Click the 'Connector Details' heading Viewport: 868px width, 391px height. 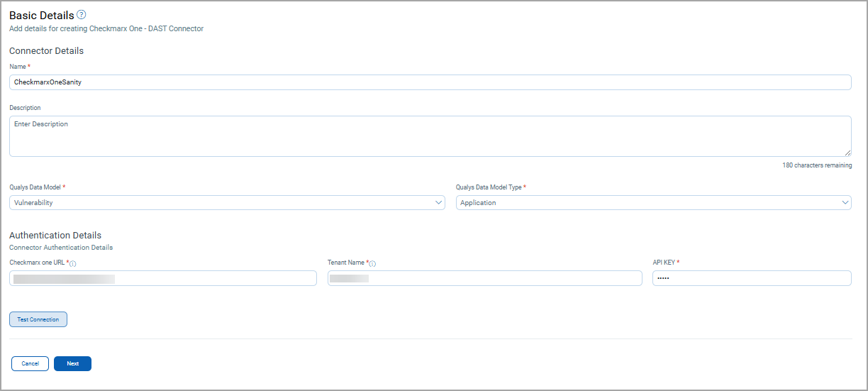[x=46, y=51]
